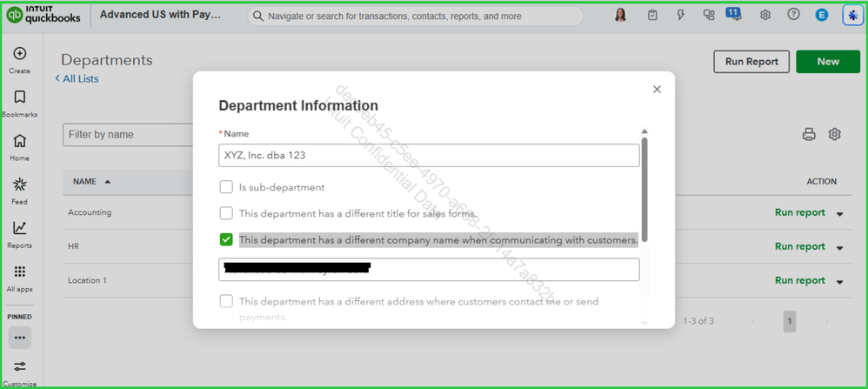Run report for Accounting
The image size is (868, 389).
click(800, 213)
